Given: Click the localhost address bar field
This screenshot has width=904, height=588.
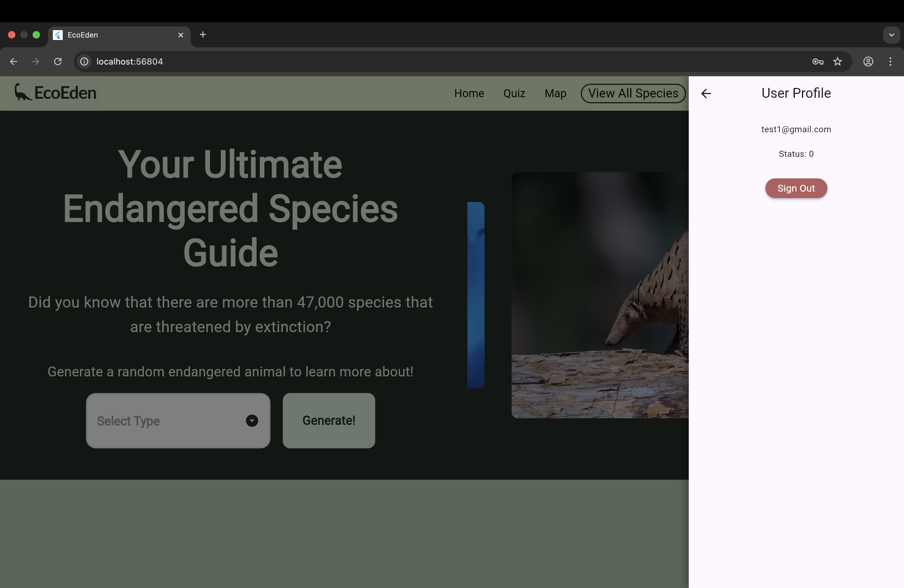Looking at the screenshot, I should pyautogui.click(x=418, y=62).
